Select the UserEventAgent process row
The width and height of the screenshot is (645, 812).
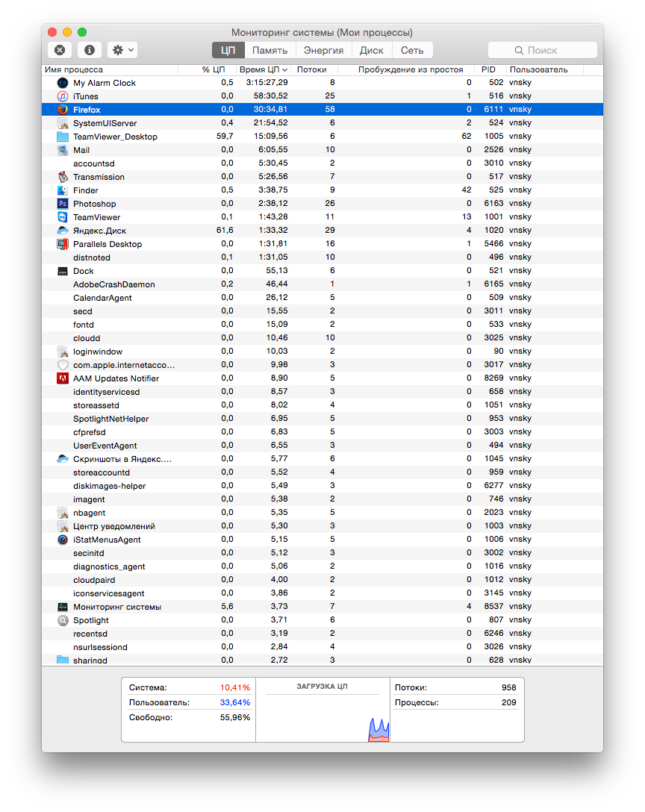pos(322,446)
